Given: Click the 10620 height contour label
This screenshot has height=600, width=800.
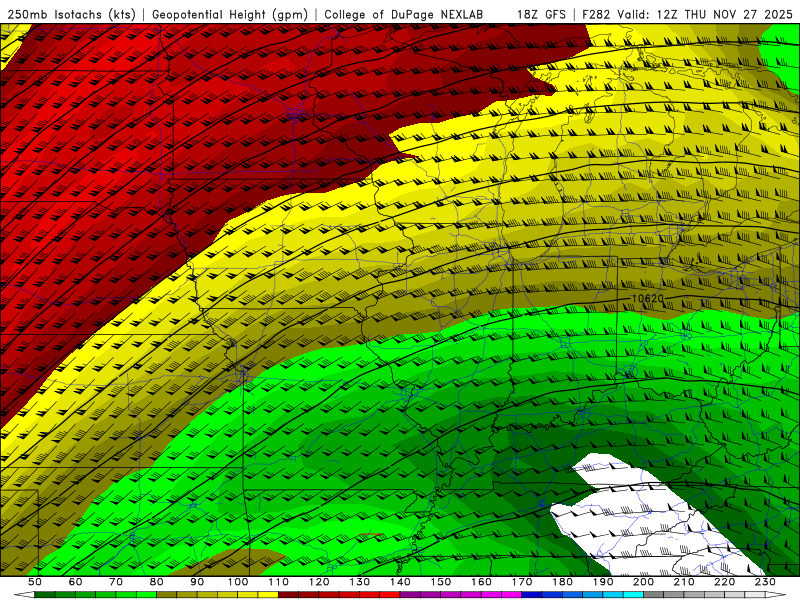Looking at the screenshot, I should tap(647, 298).
